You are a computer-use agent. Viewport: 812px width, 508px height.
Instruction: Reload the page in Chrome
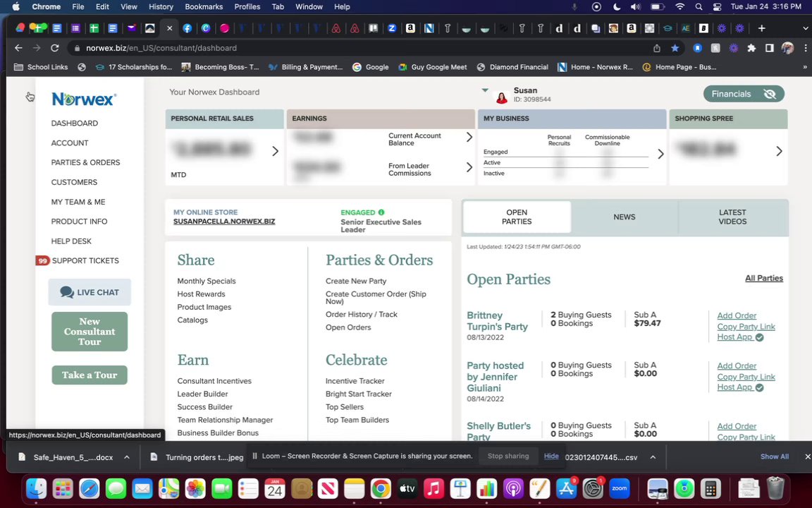coord(54,48)
